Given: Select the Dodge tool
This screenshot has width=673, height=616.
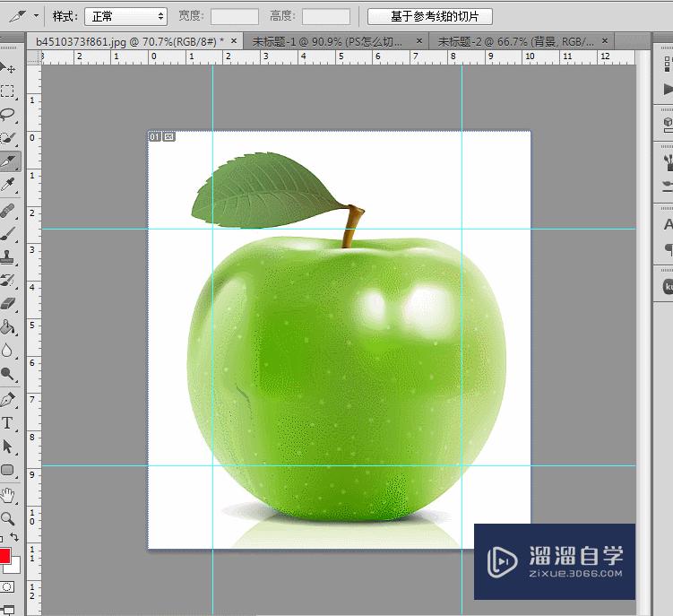Looking at the screenshot, I should pyautogui.click(x=7, y=374).
